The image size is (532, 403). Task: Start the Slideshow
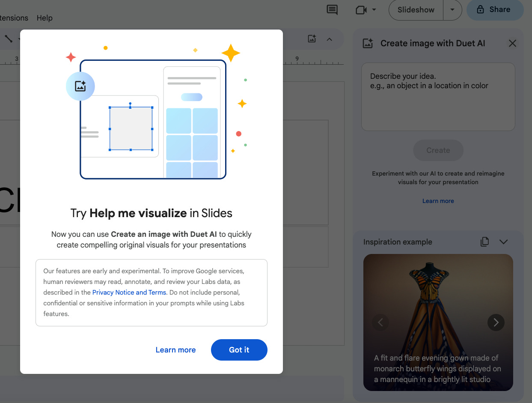pos(416,10)
